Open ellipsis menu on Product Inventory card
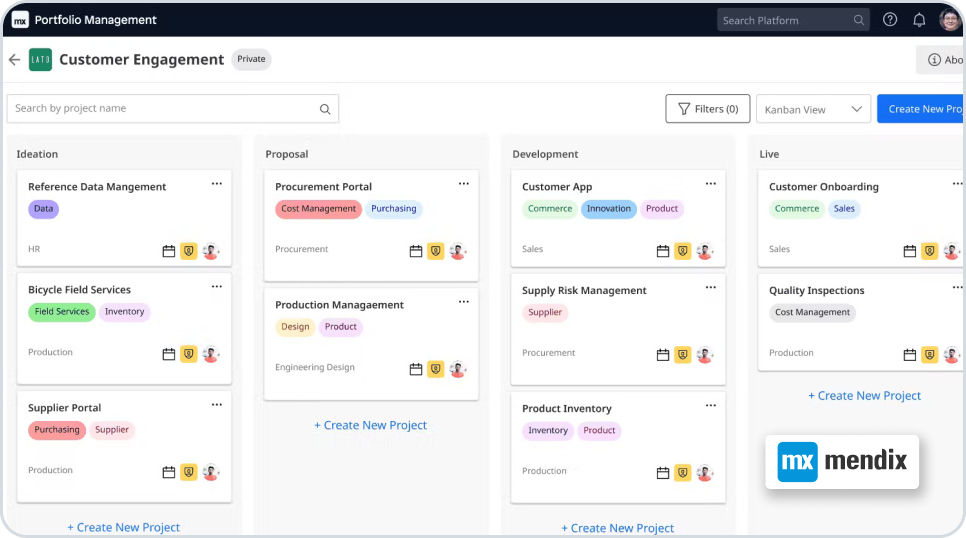The width and height of the screenshot is (966, 538). coord(710,406)
